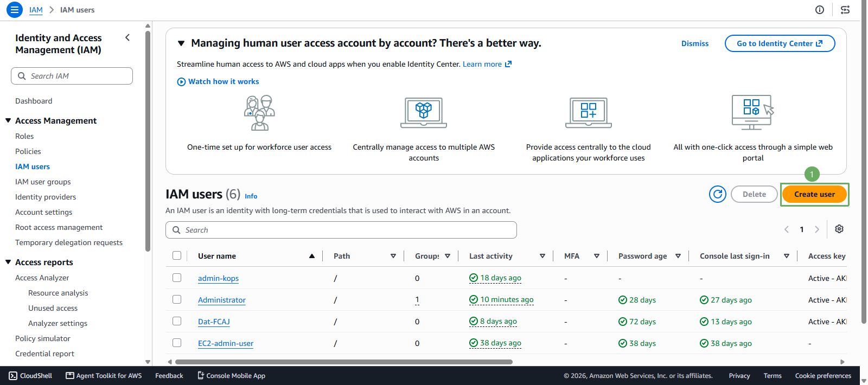
Task: Click the horizontal scrollbar under users table
Action: point(344,362)
